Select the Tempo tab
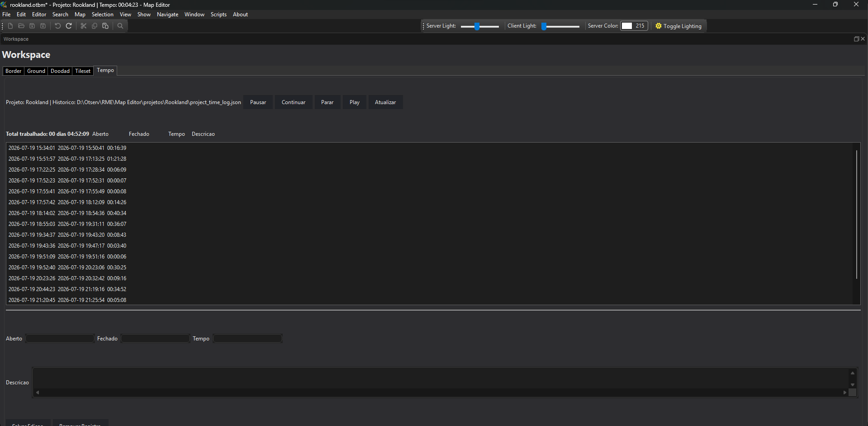 pos(105,70)
